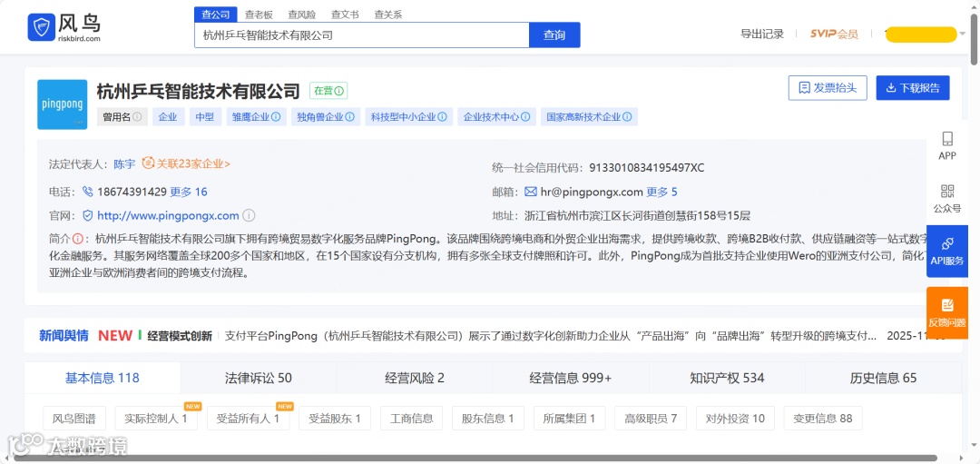Open http://www.pingpongx.com website link
Image resolution: width=980 pixels, height=464 pixels.
coord(168,216)
